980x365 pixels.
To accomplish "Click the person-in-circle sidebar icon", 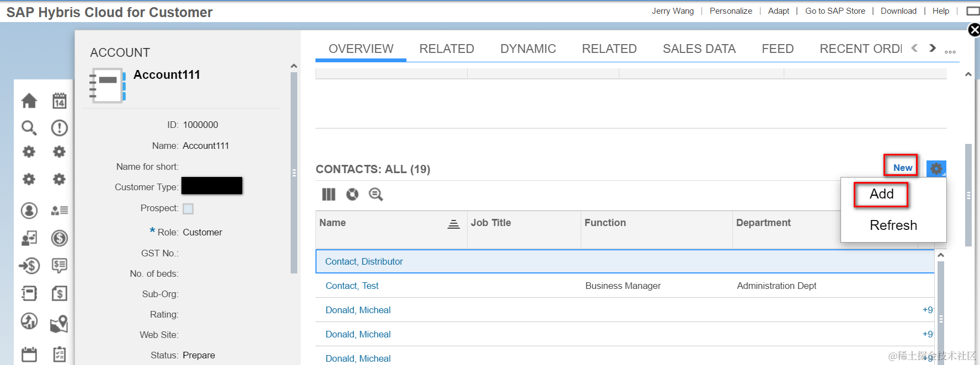I will tap(29, 210).
